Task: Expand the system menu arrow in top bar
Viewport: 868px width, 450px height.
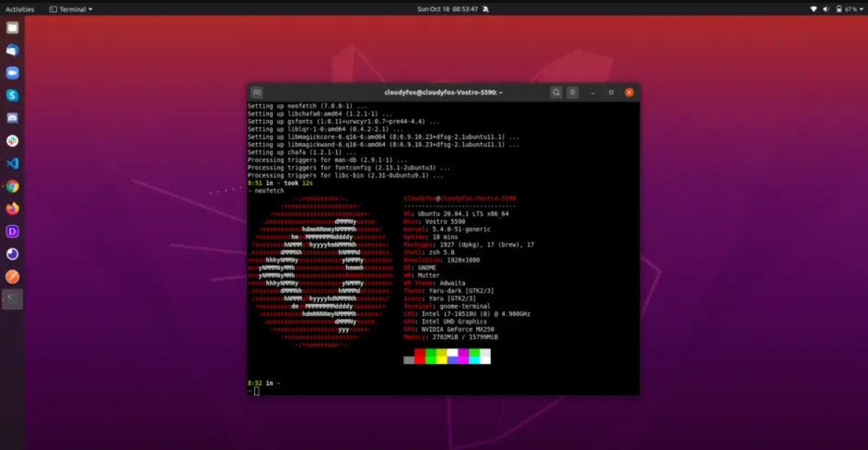Action: click(861, 10)
